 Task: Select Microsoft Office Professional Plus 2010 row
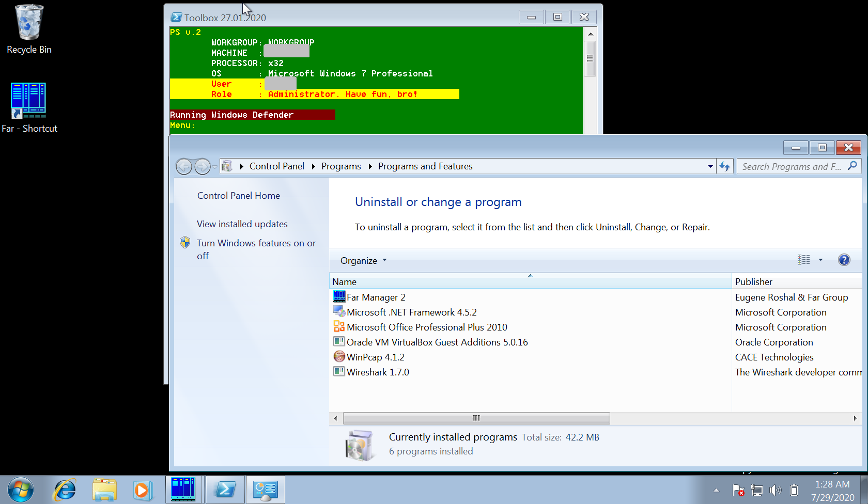[x=596, y=327]
